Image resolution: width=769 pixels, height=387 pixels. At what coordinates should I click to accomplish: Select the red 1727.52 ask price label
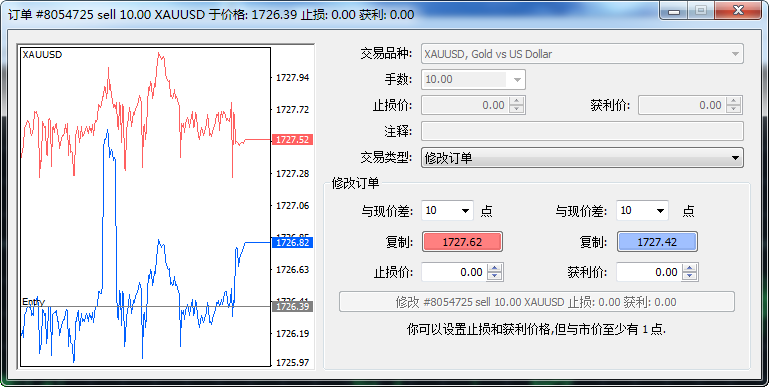(292, 140)
